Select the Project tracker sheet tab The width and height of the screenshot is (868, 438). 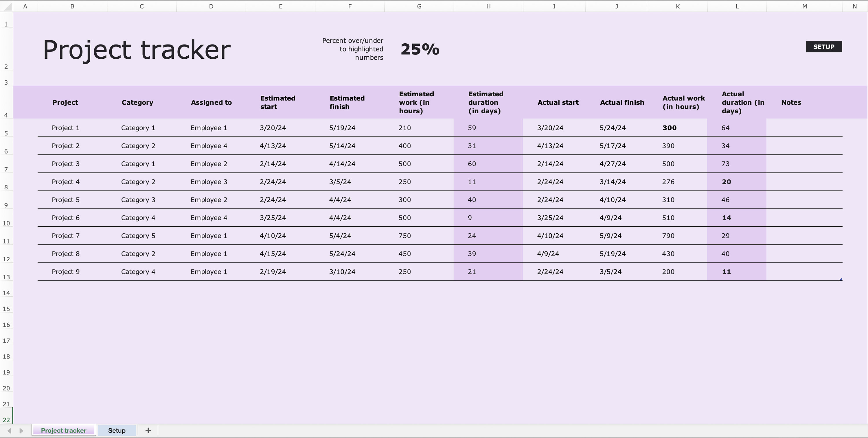(x=64, y=430)
